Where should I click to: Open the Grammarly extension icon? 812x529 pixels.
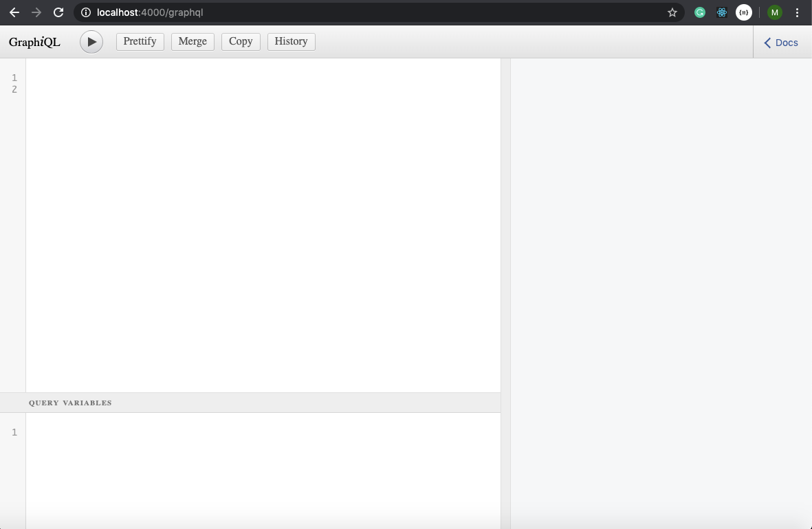click(700, 12)
